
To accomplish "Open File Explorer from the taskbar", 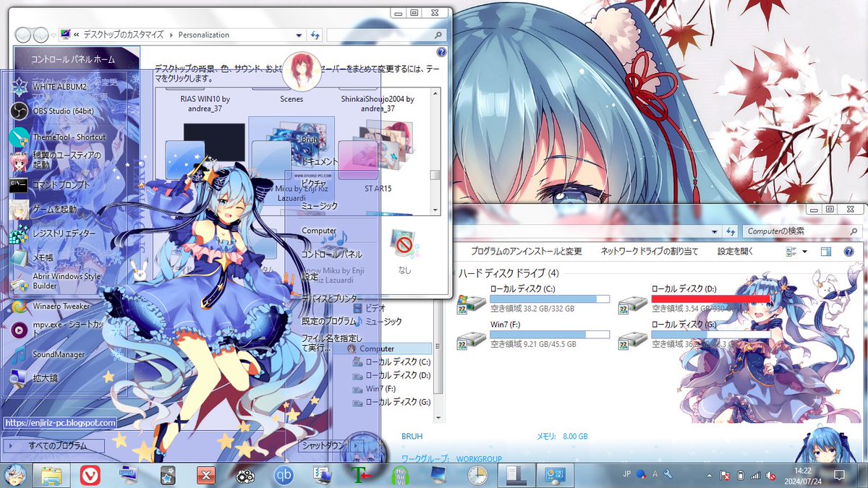I will point(51,475).
